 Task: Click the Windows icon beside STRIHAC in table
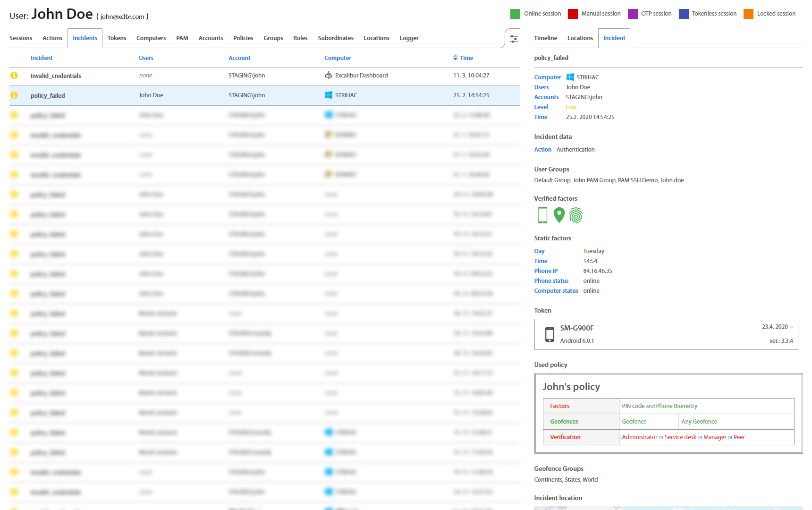(329, 95)
